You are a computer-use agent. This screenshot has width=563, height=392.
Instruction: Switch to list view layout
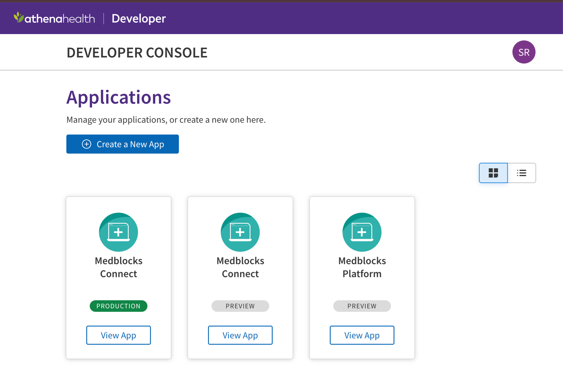(521, 173)
